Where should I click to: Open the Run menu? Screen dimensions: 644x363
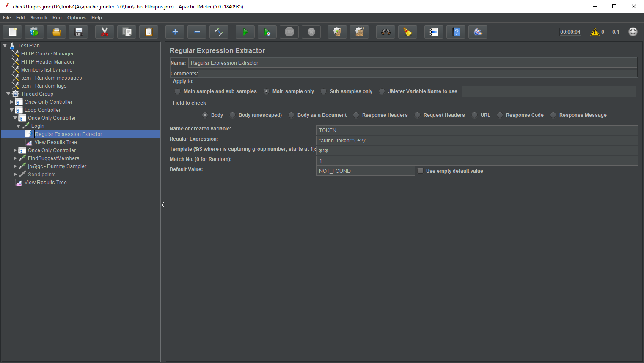[57, 18]
